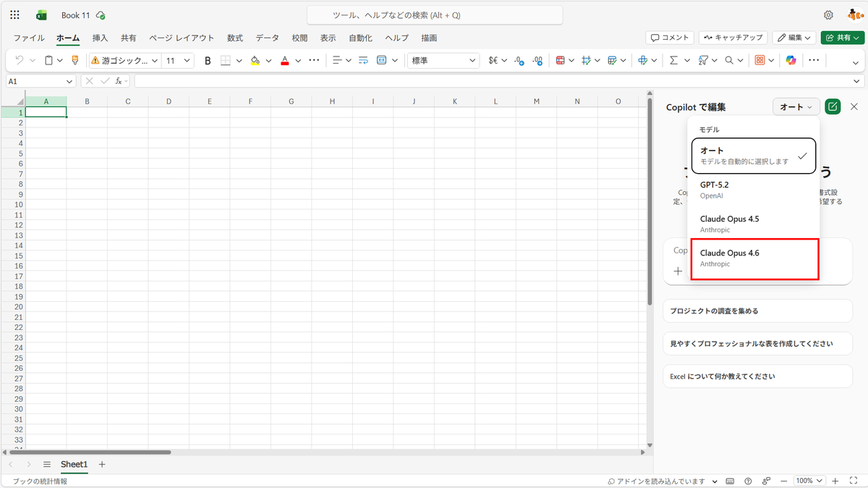868x488 pixels.
Task: Apply cell borders icon
Action: point(226,61)
